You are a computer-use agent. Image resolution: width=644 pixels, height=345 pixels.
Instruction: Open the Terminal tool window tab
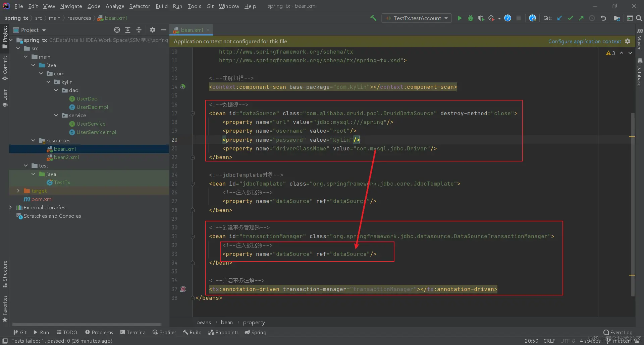(133, 332)
